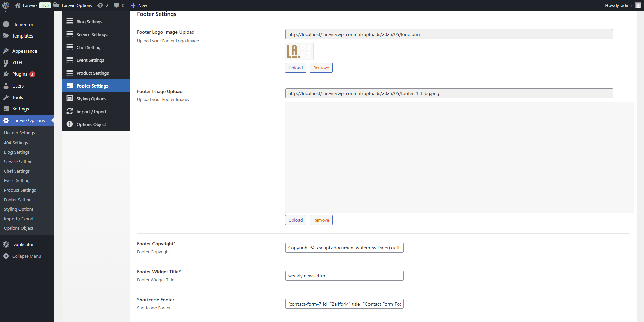Open Event Settings in the left submenu

pyautogui.click(x=18, y=180)
